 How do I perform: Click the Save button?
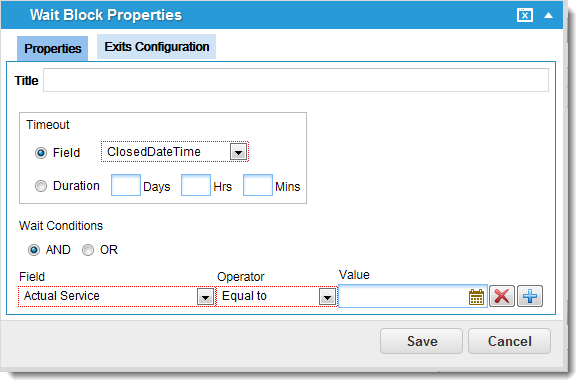pyautogui.click(x=421, y=341)
